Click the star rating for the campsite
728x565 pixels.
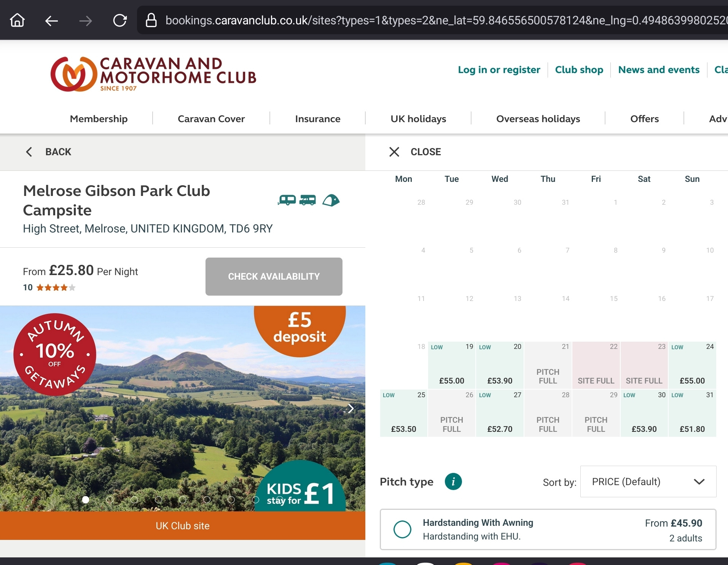point(56,288)
